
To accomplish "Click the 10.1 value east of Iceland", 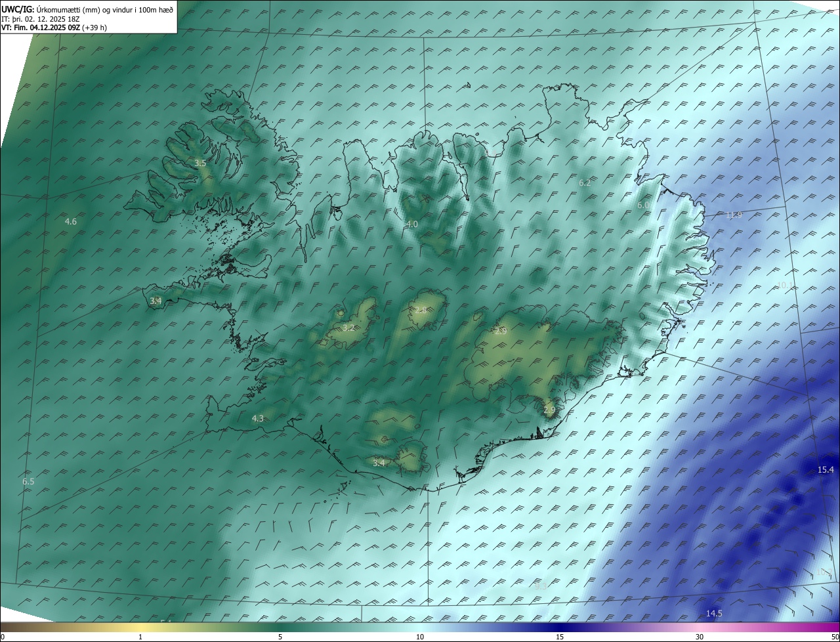I will pyautogui.click(x=784, y=285).
